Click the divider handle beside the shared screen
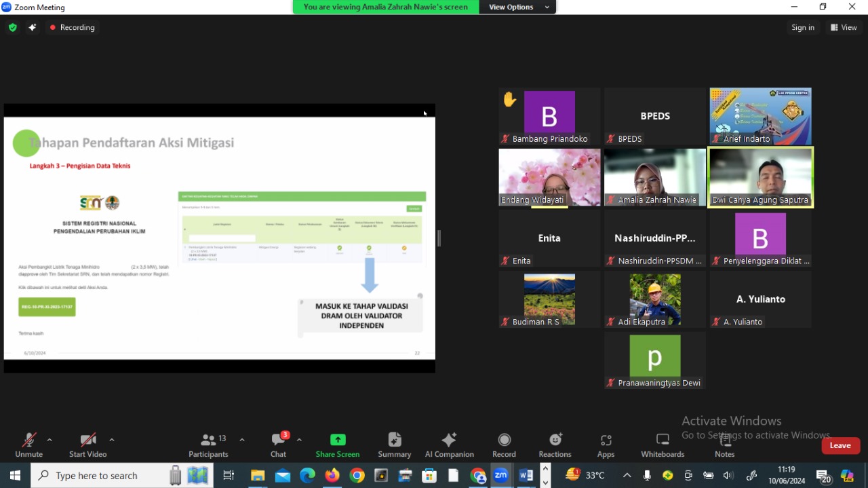The height and width of the screenshot is (488, 868). [x=439, y=238]
